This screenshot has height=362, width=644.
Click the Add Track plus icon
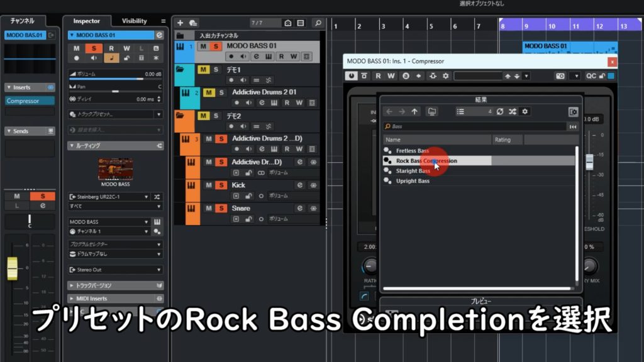click(x=180, y=23)
